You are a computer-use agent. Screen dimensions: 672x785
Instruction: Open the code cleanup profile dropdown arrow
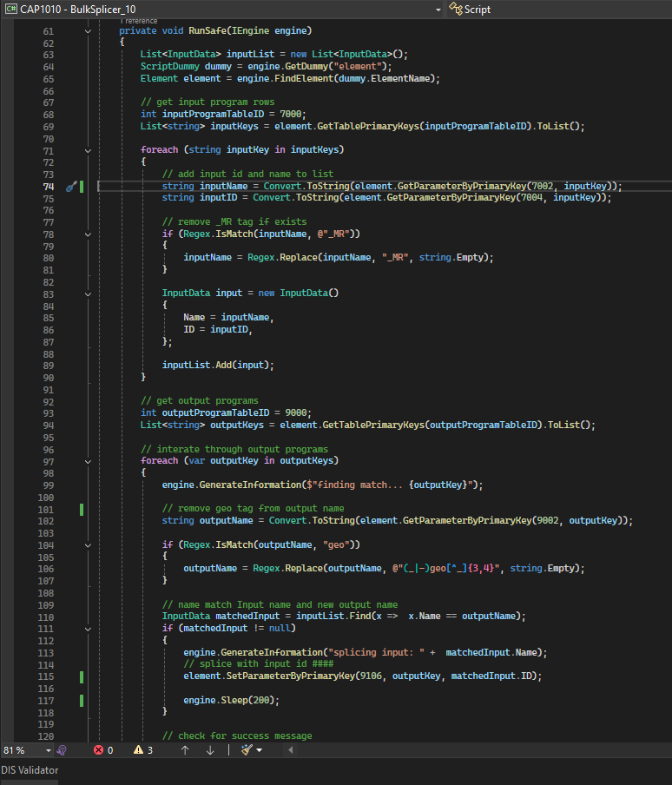pyautogui.click(x=260, y=750)
